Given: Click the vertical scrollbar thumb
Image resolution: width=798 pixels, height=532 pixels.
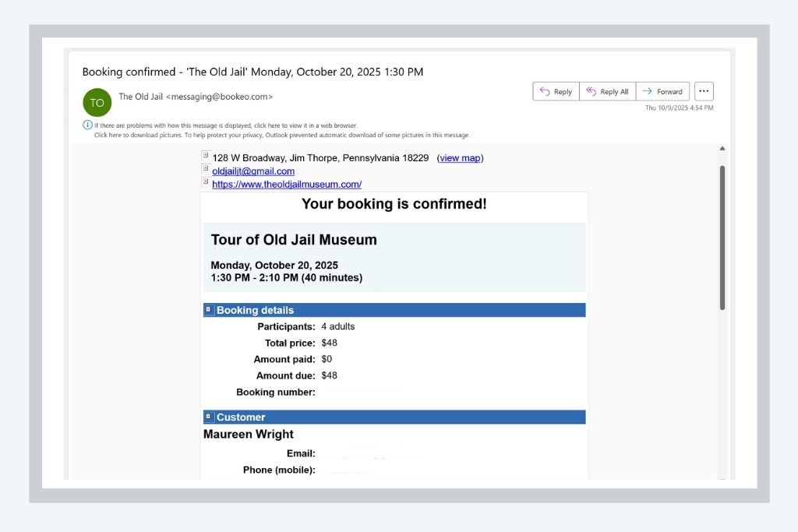Looking at the screenshot, I should (x=722, y=234).
